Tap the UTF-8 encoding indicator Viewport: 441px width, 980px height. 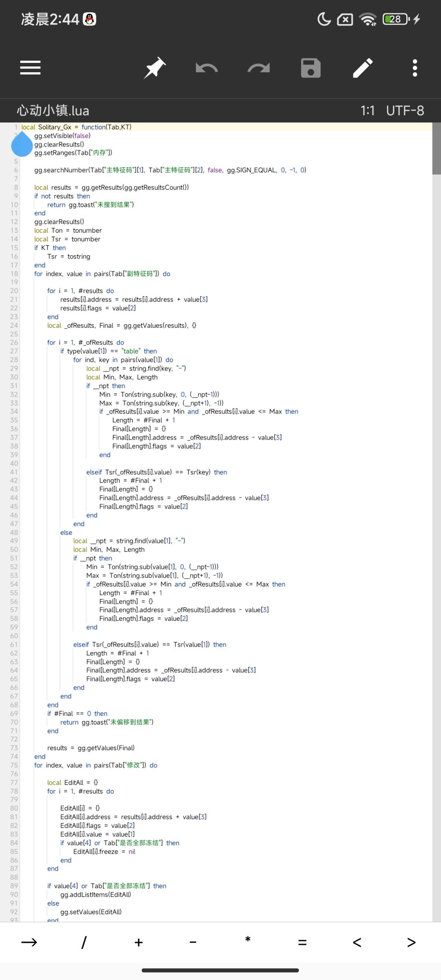pyautogui.click(x=405, y=111)
